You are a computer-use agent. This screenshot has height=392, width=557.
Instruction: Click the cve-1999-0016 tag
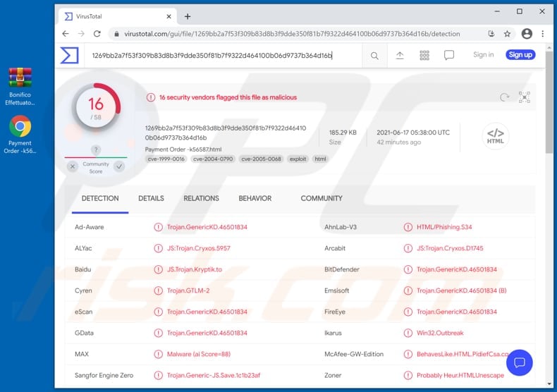coord(166,159)
